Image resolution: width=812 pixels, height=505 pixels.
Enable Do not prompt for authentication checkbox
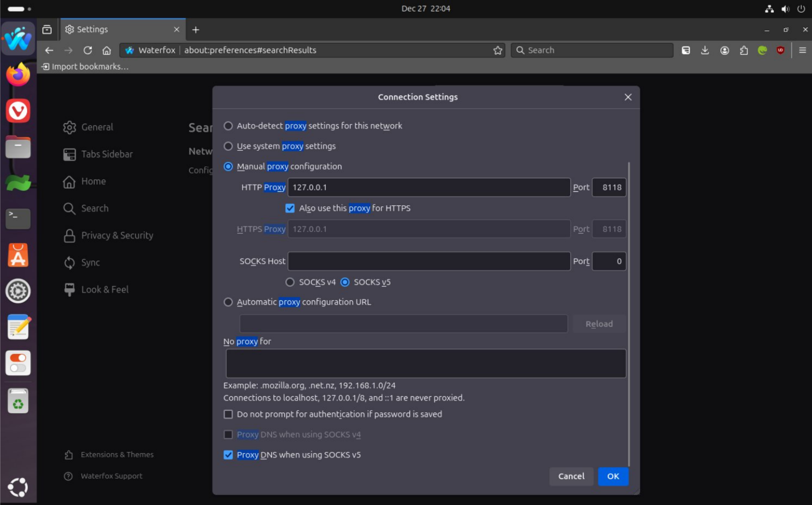tap(228, 414)
